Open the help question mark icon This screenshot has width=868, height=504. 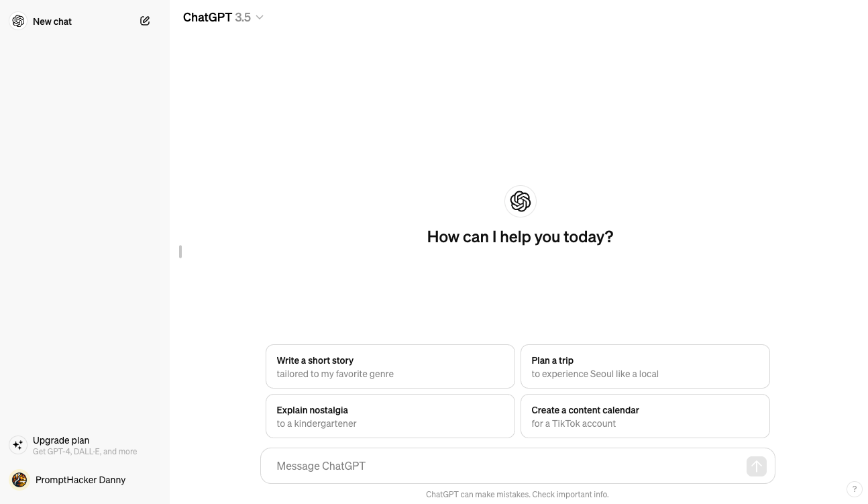click(x=854, y=489)
